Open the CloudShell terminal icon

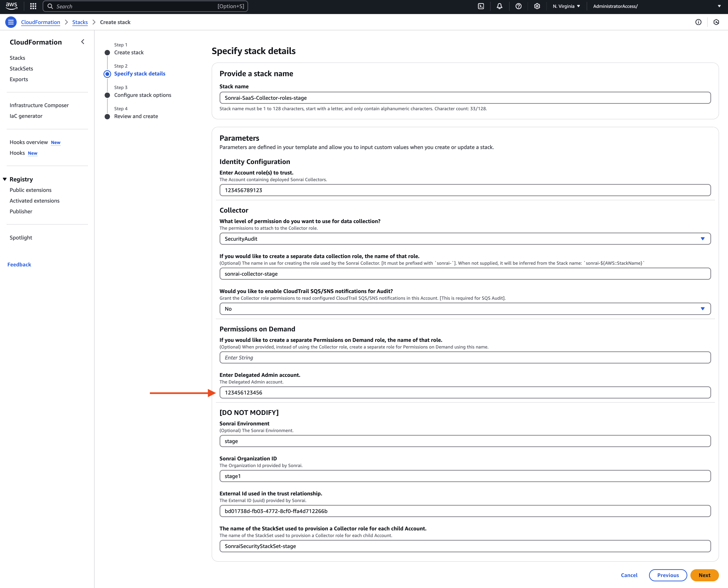pyautogui.click(x=481, y=6)
